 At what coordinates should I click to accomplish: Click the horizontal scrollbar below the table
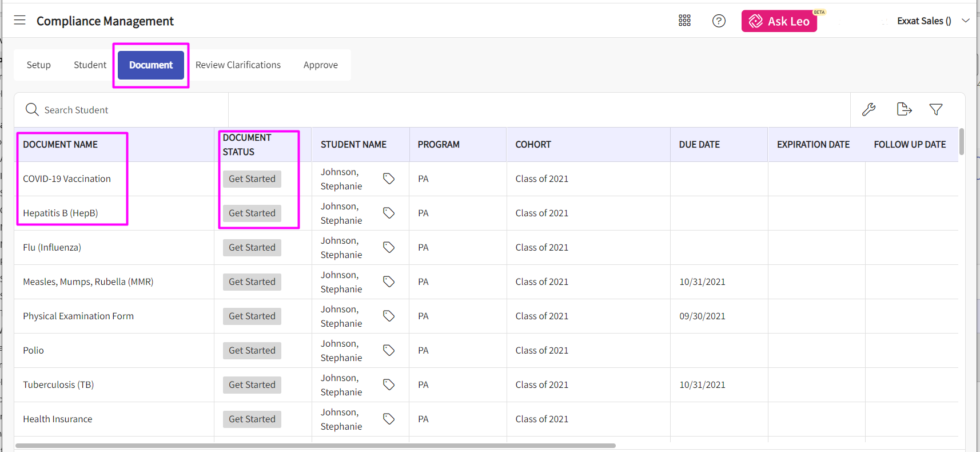tap(316, 446)
